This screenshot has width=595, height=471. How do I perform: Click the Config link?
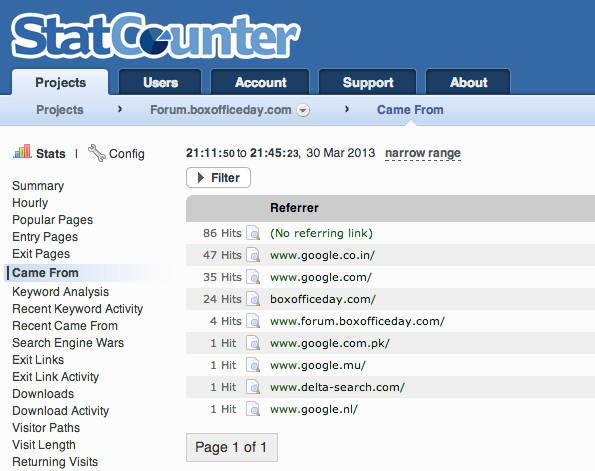pos(126,154)
